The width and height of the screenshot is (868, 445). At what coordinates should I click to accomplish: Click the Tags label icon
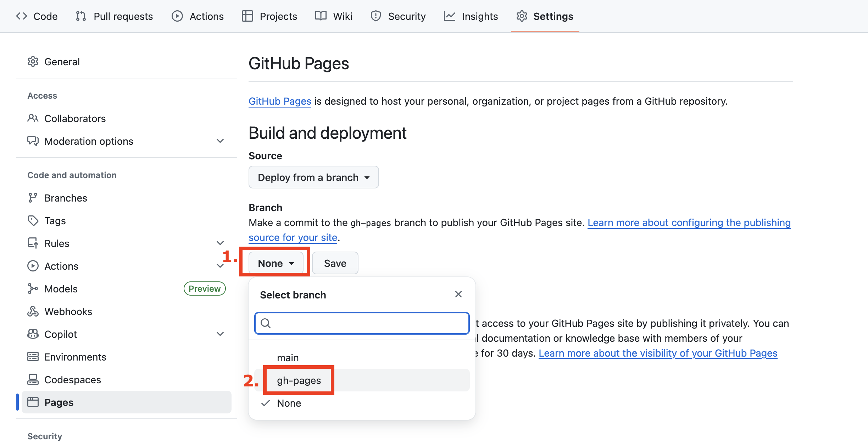pyautogui.click(x=33, y=221)
